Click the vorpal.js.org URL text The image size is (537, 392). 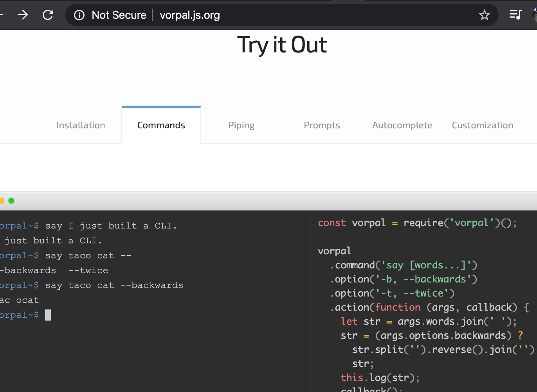[x=189, y=15]
